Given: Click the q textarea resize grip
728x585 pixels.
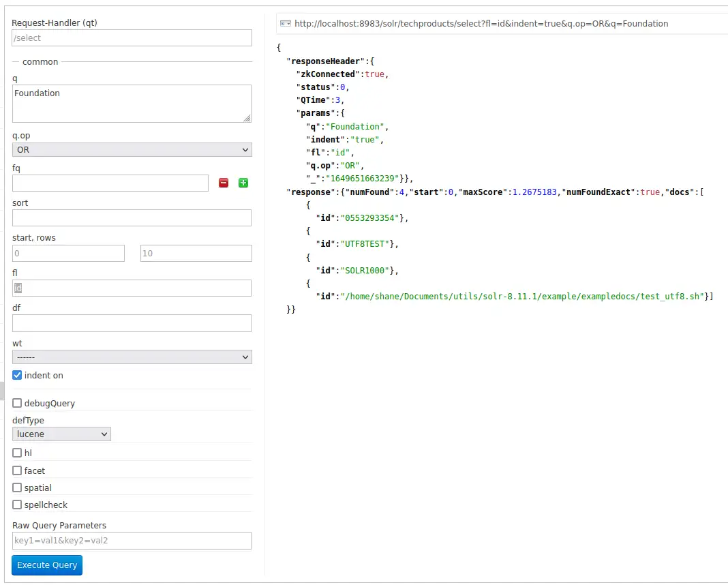Looking at the screenshot, I should pyautogui.click(x=247, y=119).
